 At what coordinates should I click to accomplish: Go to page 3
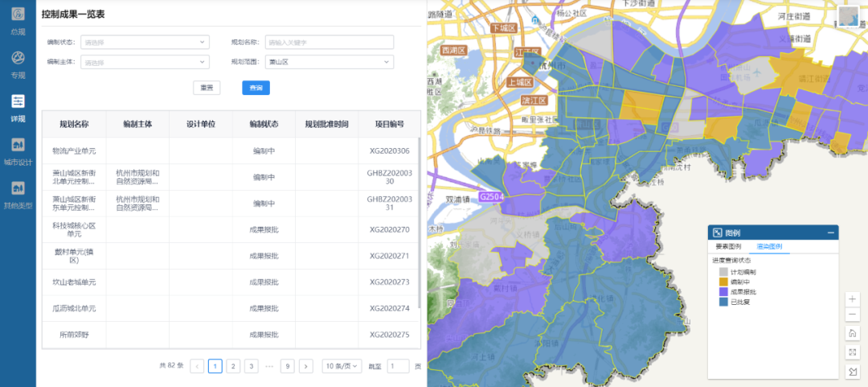pos(252,366)
